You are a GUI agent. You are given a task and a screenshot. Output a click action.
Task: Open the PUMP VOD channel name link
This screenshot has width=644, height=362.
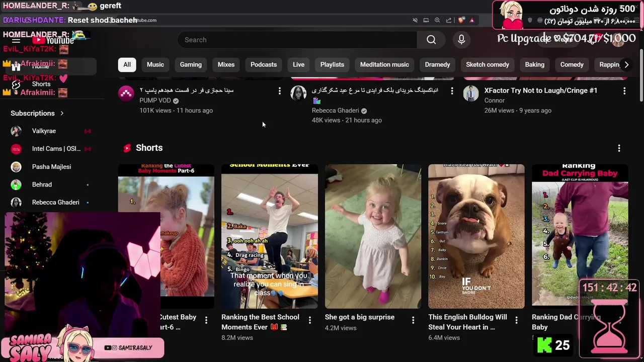(x=155, y=101)
